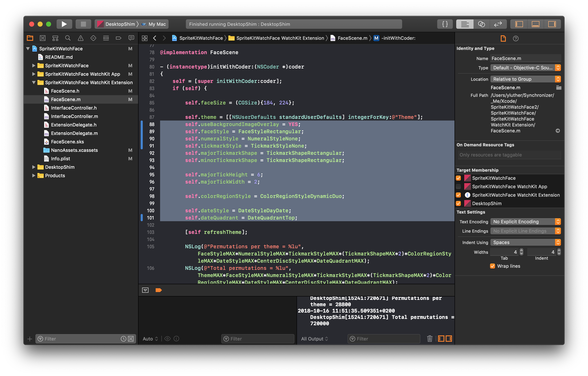Hide the debug area disclosure button

pos(145,290)
